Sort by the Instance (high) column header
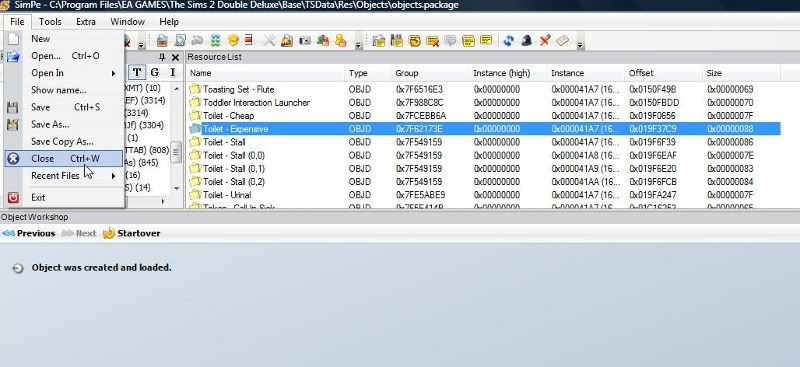This screenshot has height=367, width=800. [x=507, y=73]
